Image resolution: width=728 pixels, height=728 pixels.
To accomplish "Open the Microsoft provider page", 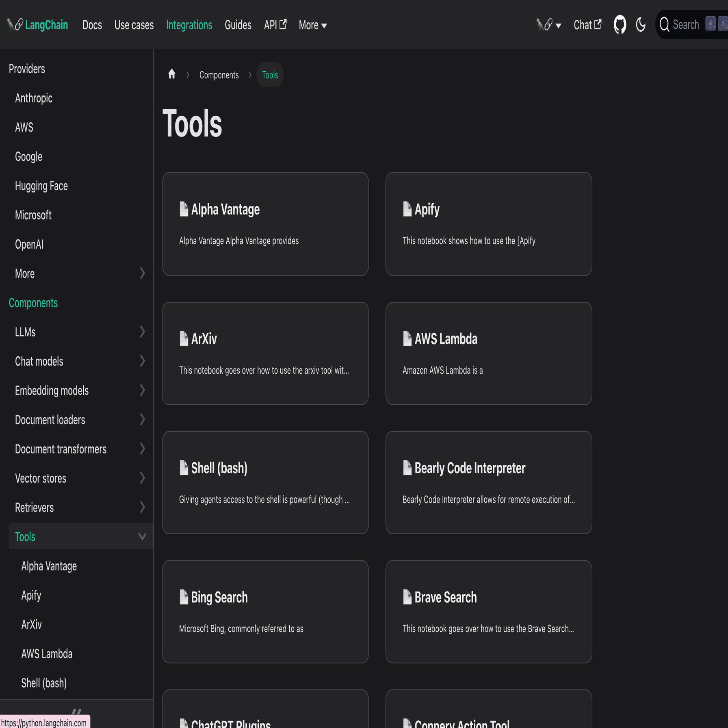I will [x=33, y=215].
